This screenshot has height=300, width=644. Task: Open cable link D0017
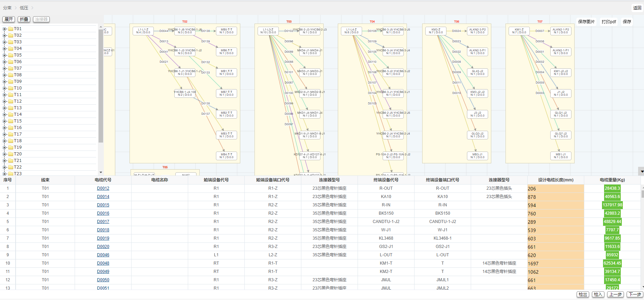103,222
